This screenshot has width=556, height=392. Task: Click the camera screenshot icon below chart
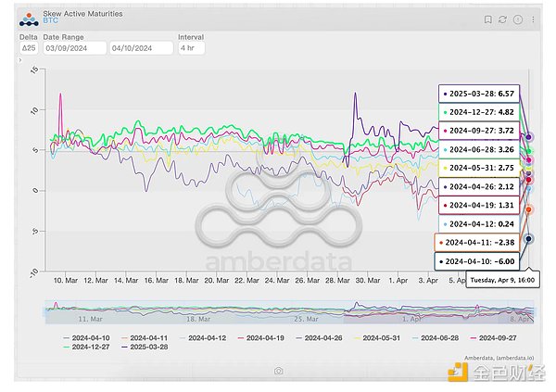click(278, 370)
